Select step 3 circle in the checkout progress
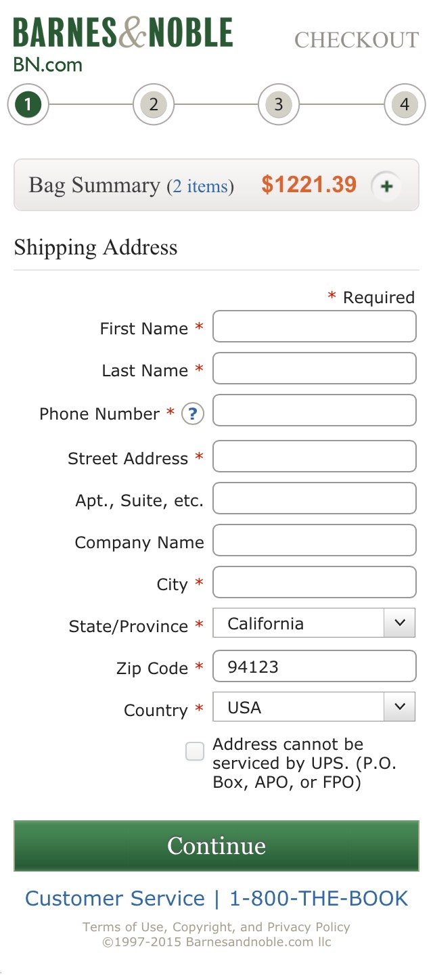The width and height of the screenshot is (433, 980). click(x=278, y=105)
